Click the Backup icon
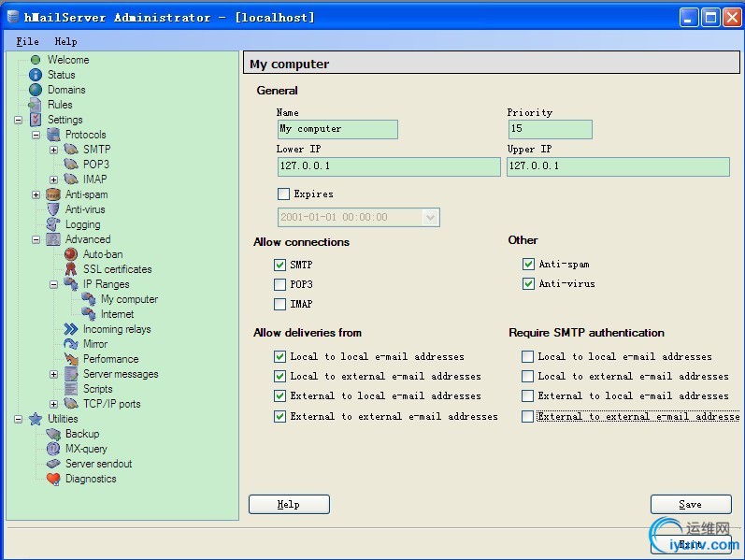Viewport: 745px width, 560px height. click(x=53, y=434)
